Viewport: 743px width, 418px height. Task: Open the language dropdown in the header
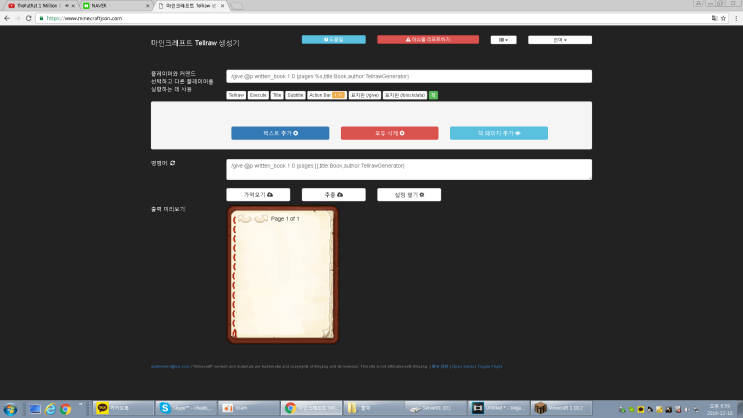click(560, 40)
